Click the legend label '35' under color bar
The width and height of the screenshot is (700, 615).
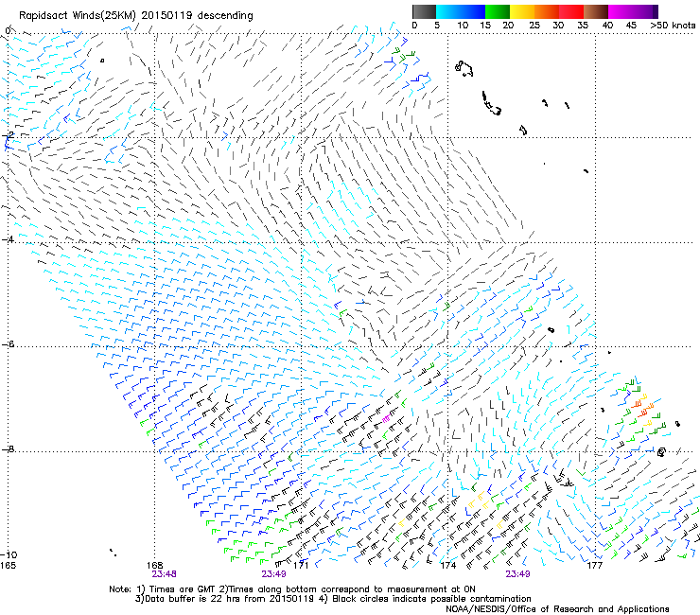click(x=583, y=25)
